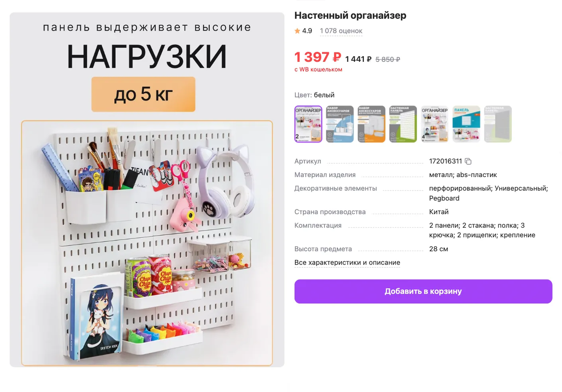The image size is (562, 392).
Task: Click the 1 441 ₽ regular price
Action: (358, 59)
